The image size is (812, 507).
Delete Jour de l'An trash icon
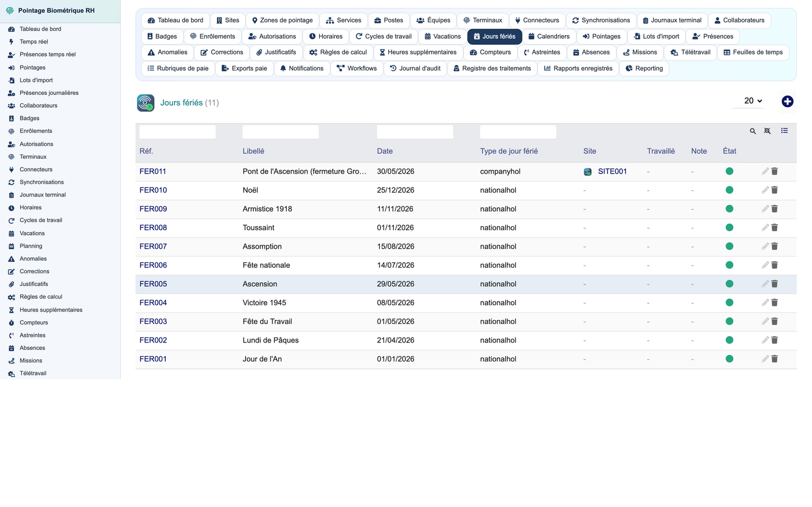[x=774, y=359]
